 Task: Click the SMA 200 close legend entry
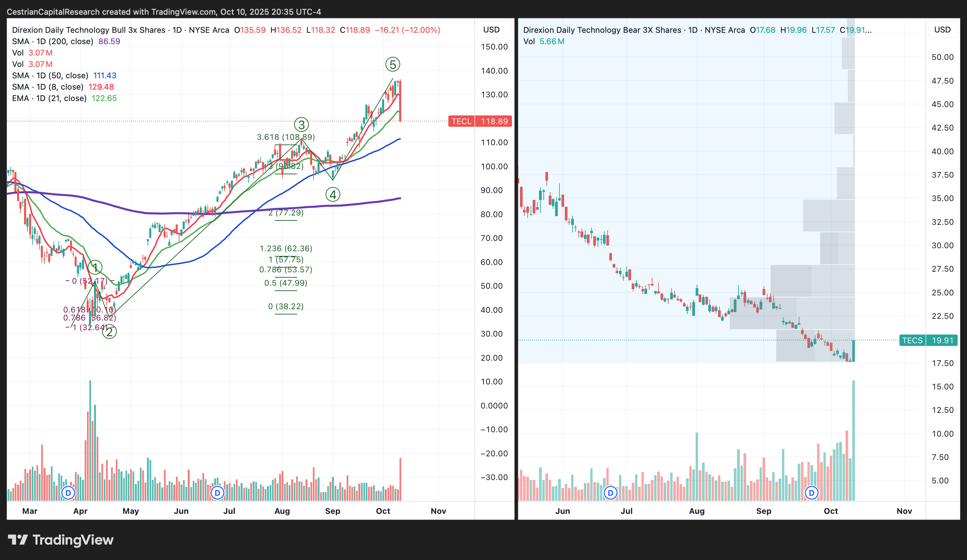pos(53,41)
